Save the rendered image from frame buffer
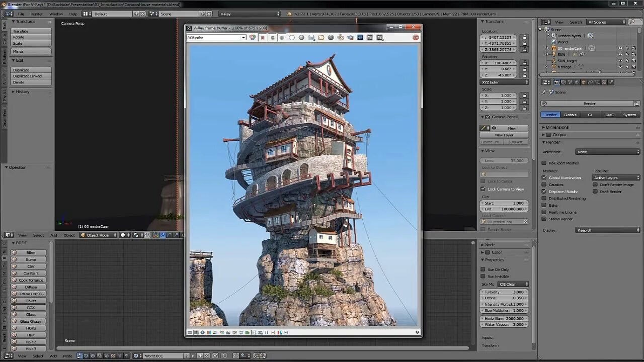The width and height of the screenshot is (644, 362). pos(311,37)
